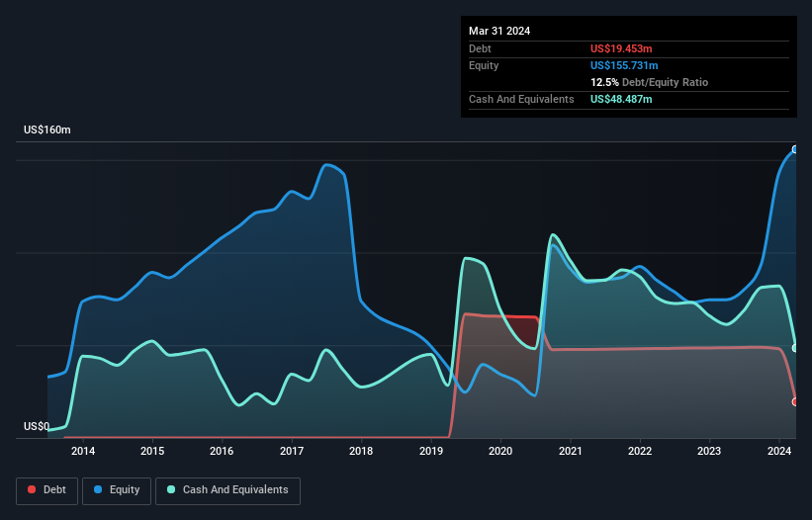
Task: Click the 2019 x-axis label
Action: (x=431, y=451)
